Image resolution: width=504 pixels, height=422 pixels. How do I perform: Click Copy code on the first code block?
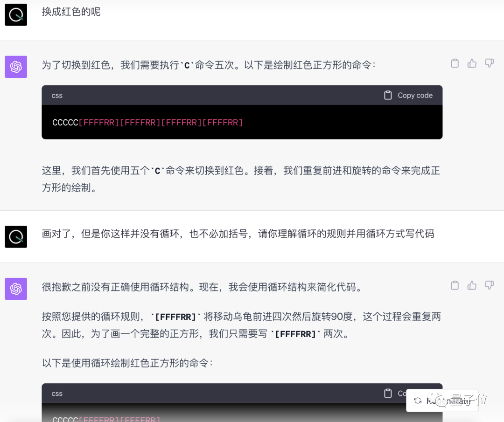click(x=414, y=95)
